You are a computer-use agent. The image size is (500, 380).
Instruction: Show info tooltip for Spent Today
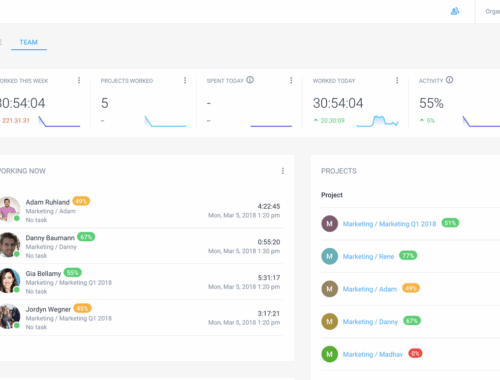250,80
